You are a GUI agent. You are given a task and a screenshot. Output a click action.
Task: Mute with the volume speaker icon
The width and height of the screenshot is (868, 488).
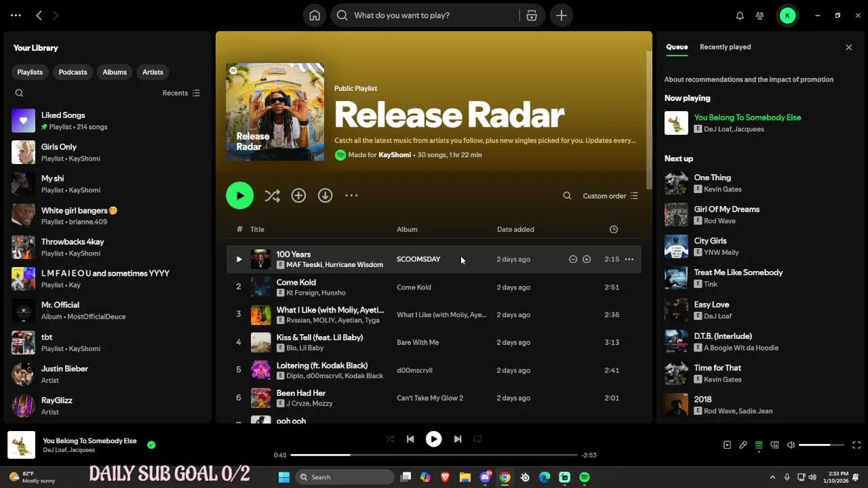tap(791, 445)
